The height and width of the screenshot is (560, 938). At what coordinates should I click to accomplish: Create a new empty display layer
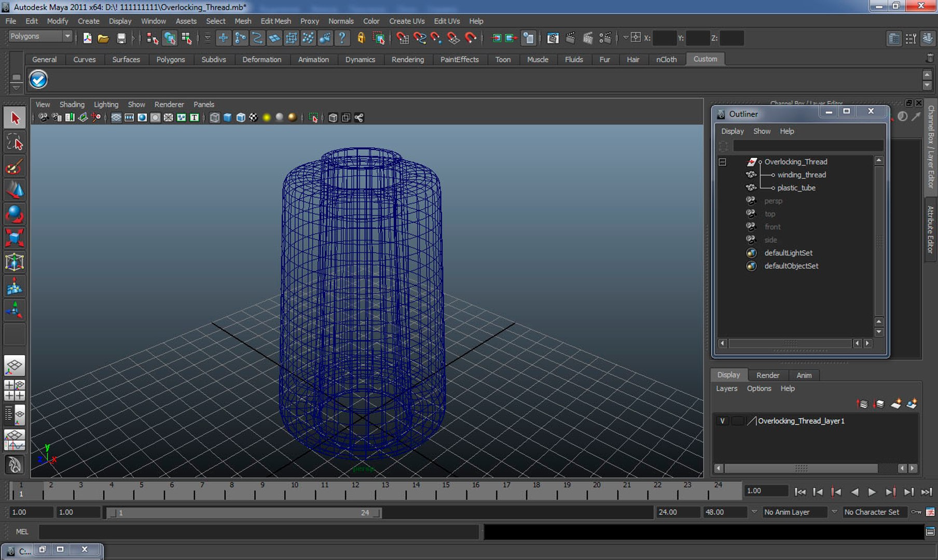[x=896, y=403]
